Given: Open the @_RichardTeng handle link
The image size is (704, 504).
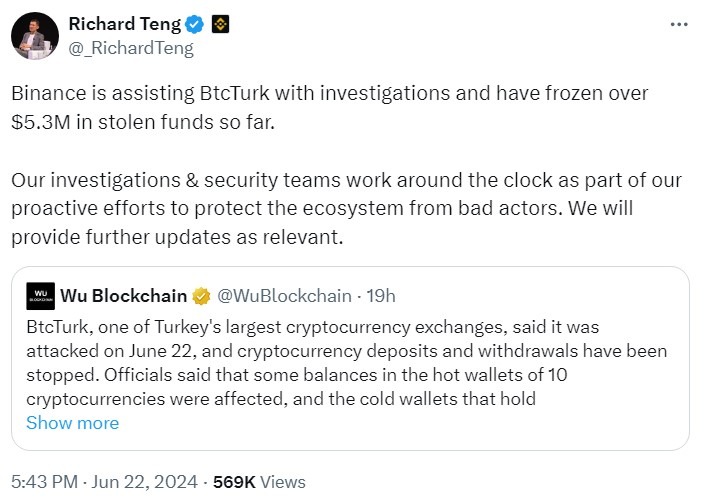Looking at the screenshot, I should point(130,47).
